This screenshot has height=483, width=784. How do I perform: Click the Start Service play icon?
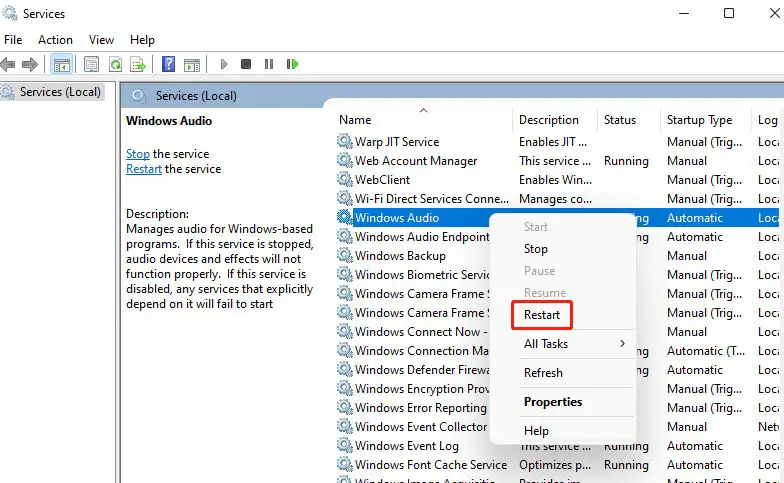(x=224, y=64)
